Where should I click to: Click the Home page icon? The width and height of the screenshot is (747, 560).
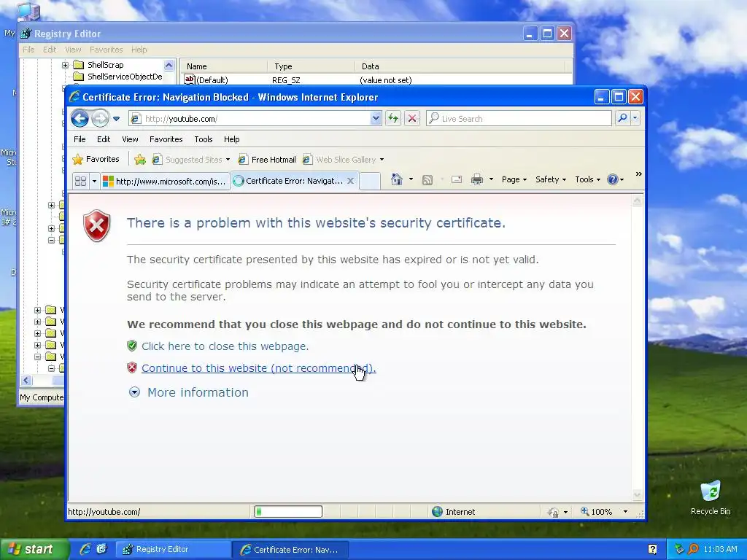coord(396,179)
